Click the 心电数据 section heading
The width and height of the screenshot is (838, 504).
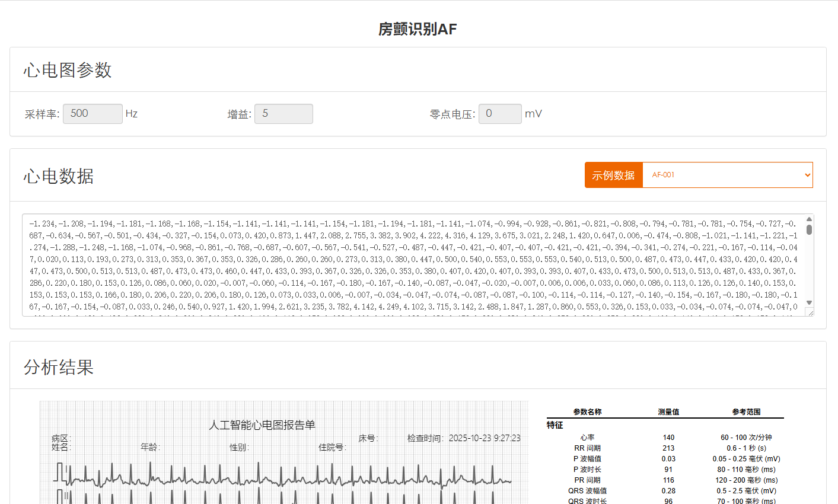point(59,176)
